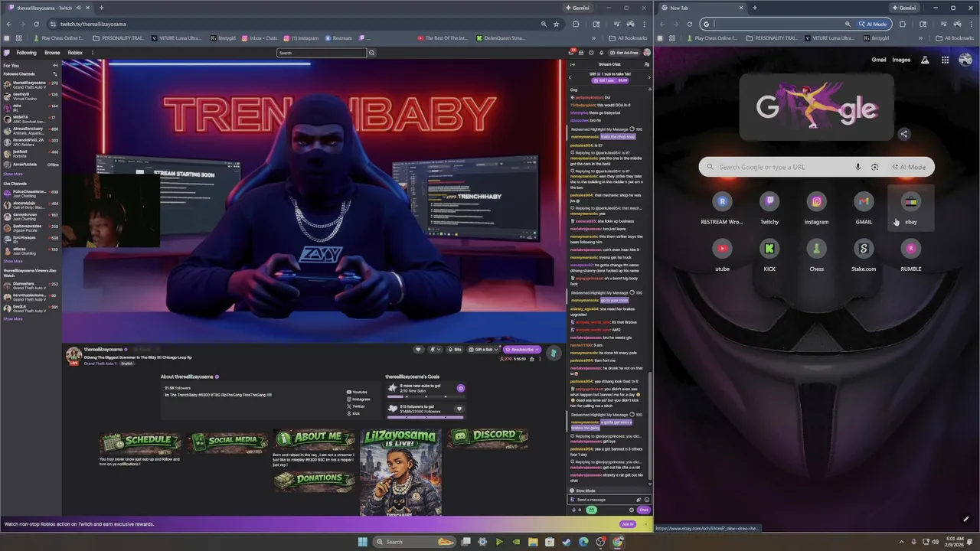Open Search Labs flask icon
980x551 pixels.
925,60
